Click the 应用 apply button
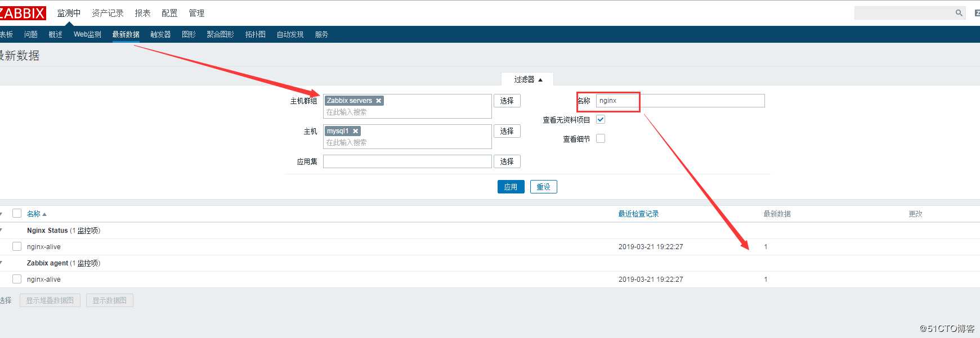980x338 pixels. [511, 187]
